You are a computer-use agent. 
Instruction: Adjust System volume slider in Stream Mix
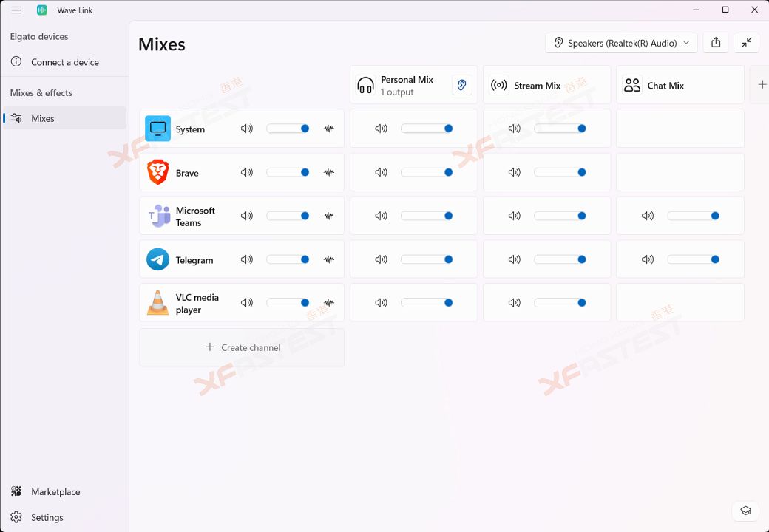[560, 129]
